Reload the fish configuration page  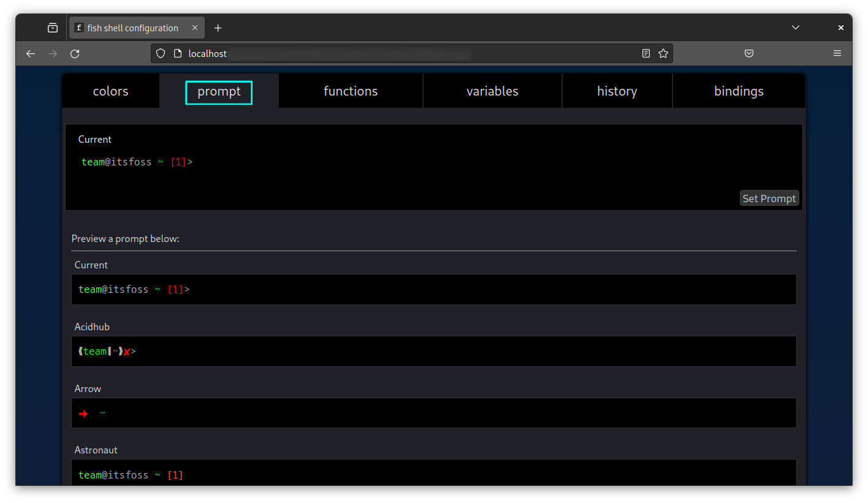pos(75,53)
